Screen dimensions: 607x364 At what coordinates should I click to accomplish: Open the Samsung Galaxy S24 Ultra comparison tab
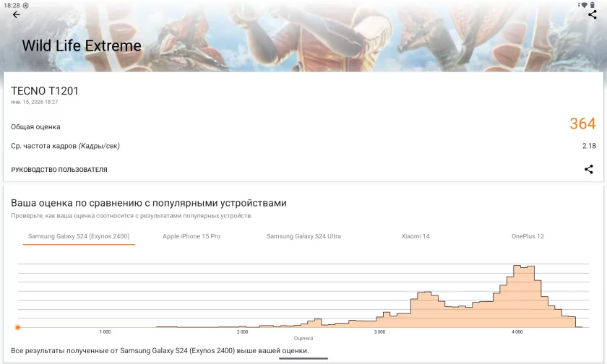tap(303, 236)
